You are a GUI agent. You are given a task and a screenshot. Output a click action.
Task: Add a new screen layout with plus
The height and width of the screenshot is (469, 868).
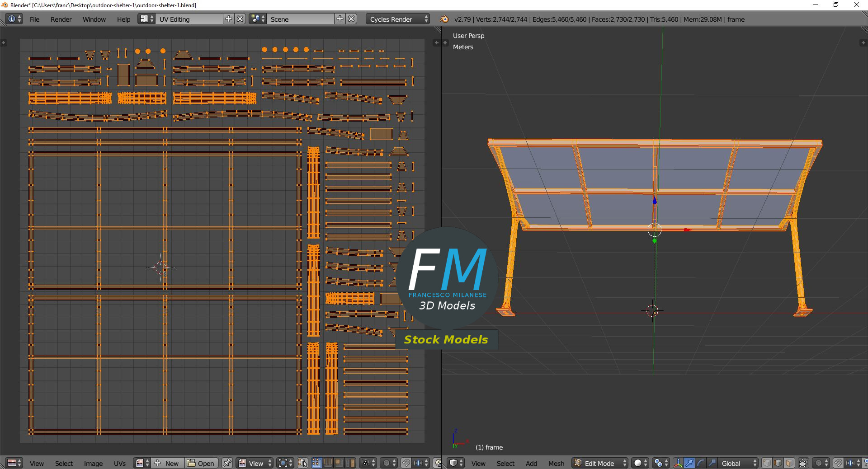tap(229, 19)
